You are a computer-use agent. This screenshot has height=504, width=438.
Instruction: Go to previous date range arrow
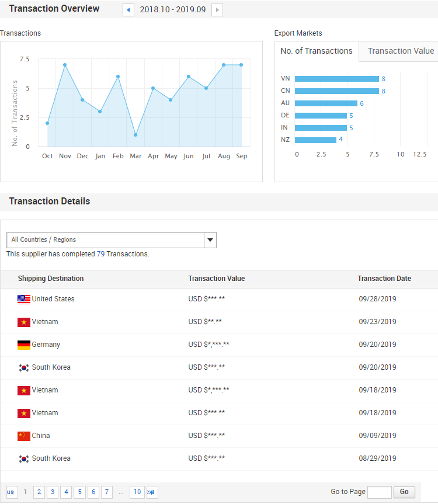click(128, 10)
